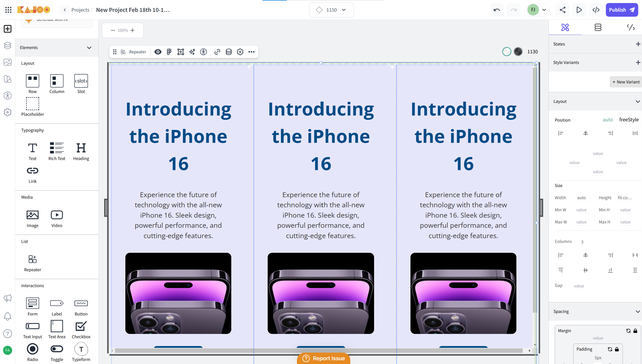The height and width of the screenshot is (364, 642).
Task: Click the Figma import icon in Repeater toolbar
Action: pyautogui.click(x=169, y=52)
